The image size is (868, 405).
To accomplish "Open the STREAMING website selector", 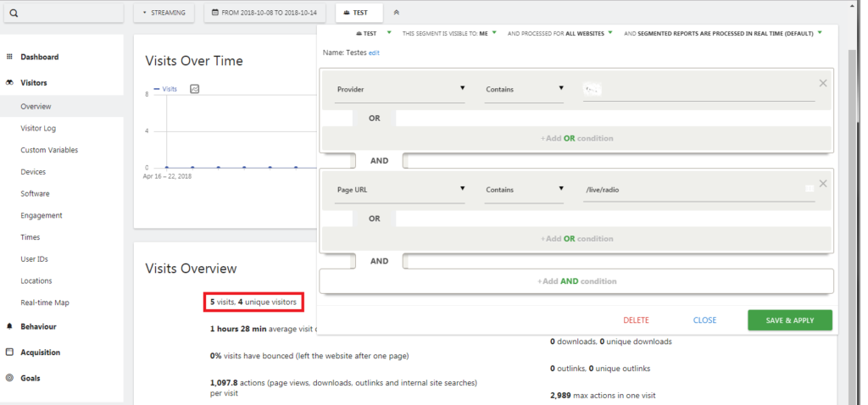I will (164, 13).
